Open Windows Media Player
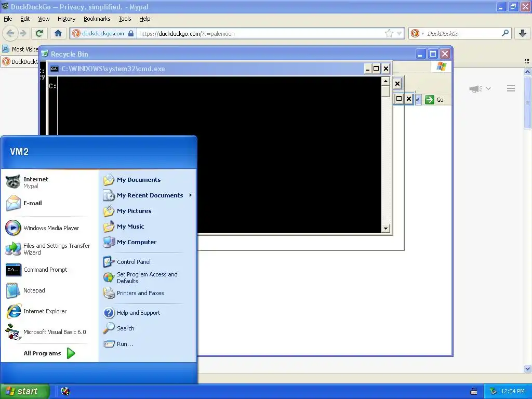 pos(49,228)
